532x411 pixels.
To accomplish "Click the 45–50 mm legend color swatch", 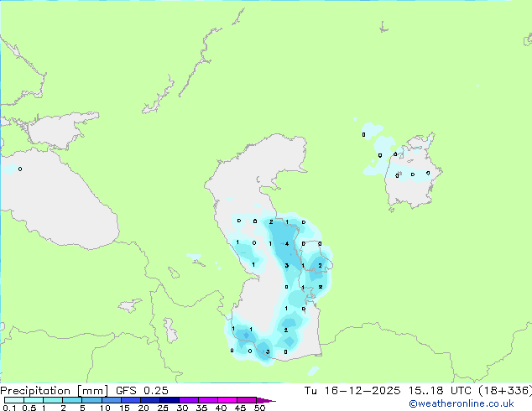I will (247, 400).
